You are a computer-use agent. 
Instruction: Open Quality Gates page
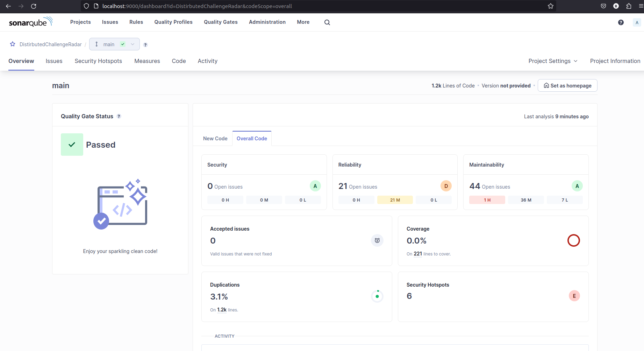coord(221,22)
